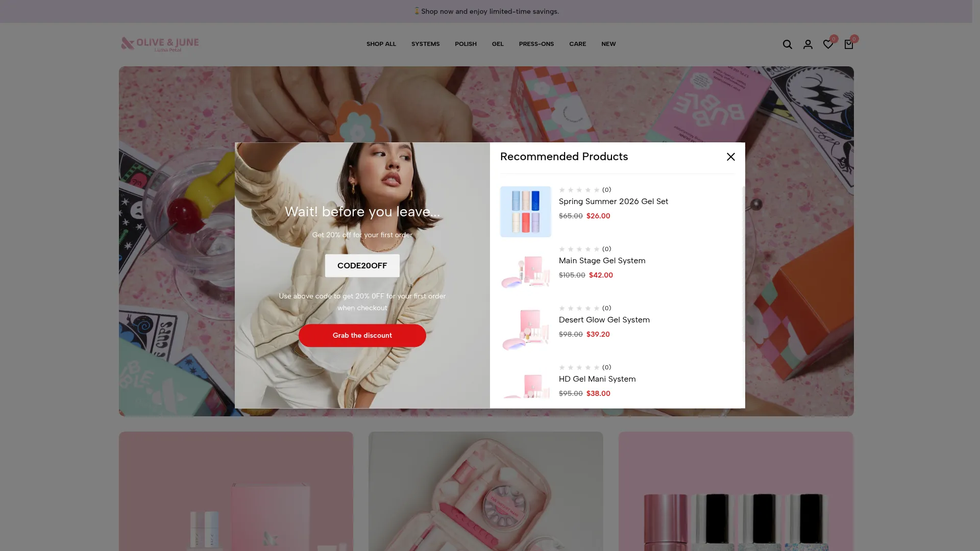Screen dimensions: 980x551
Task: Select the CODE20OFF coupon code box
Action: [x=362, y=266]
